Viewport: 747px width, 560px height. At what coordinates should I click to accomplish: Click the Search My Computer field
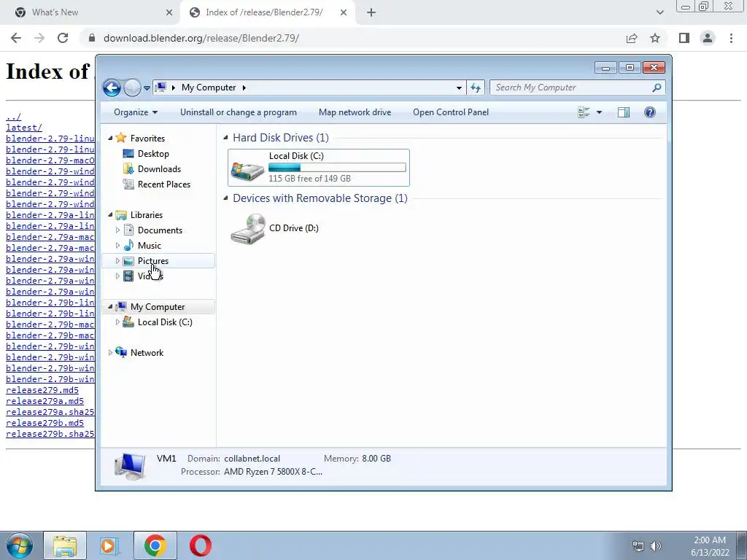click(571, 87)
